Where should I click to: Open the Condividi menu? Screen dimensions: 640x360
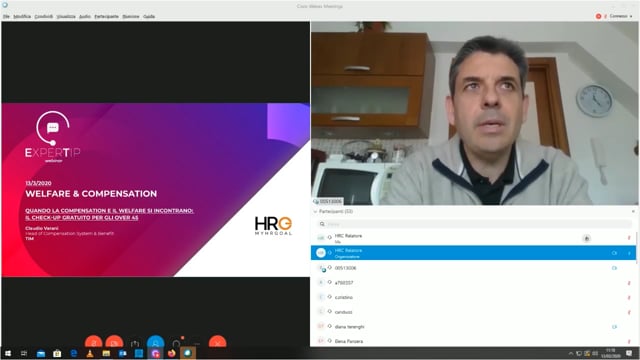coord(44,16)
